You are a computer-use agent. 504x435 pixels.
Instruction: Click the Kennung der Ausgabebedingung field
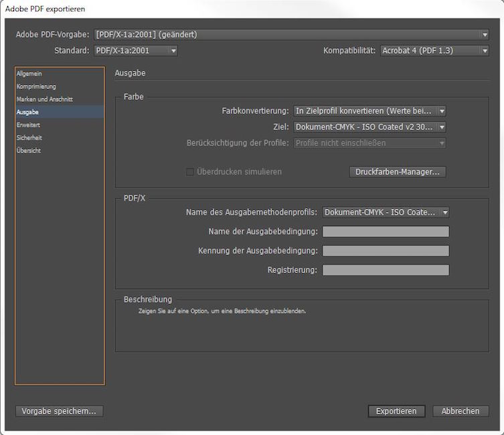(x=386, y=251)
